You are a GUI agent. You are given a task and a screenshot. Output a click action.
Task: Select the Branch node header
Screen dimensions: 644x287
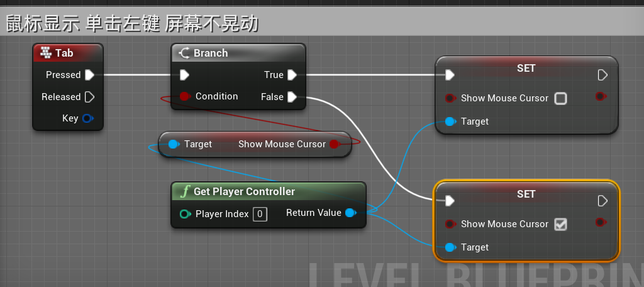click(238, 53)
